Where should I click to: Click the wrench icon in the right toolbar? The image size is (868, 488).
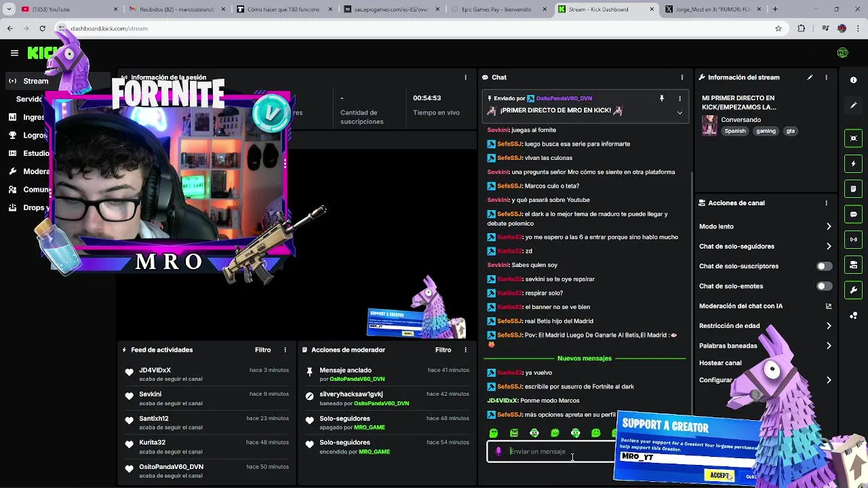click(853, 290)
